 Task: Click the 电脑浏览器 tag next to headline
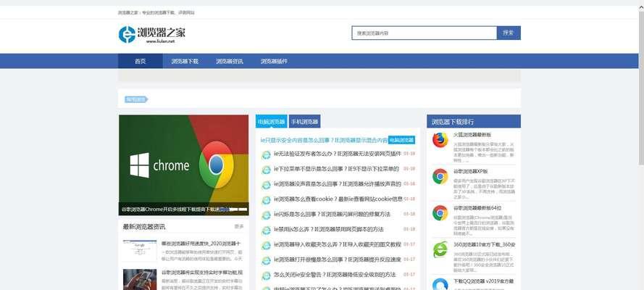[401, 140]
